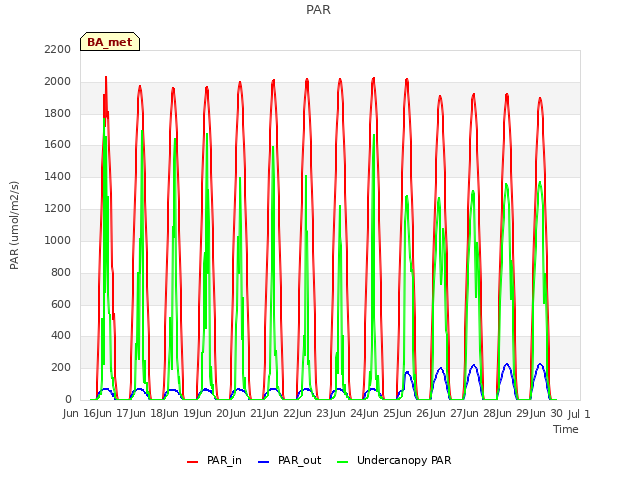
Task: Click the 1600 y-axis tick label
Action: pos(58,144)
